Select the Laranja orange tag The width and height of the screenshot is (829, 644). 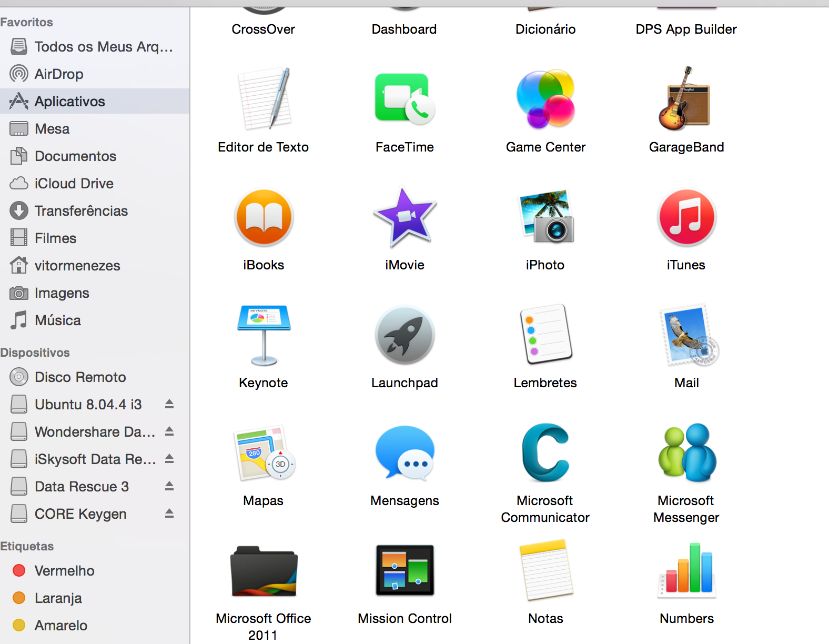(58, 598)
